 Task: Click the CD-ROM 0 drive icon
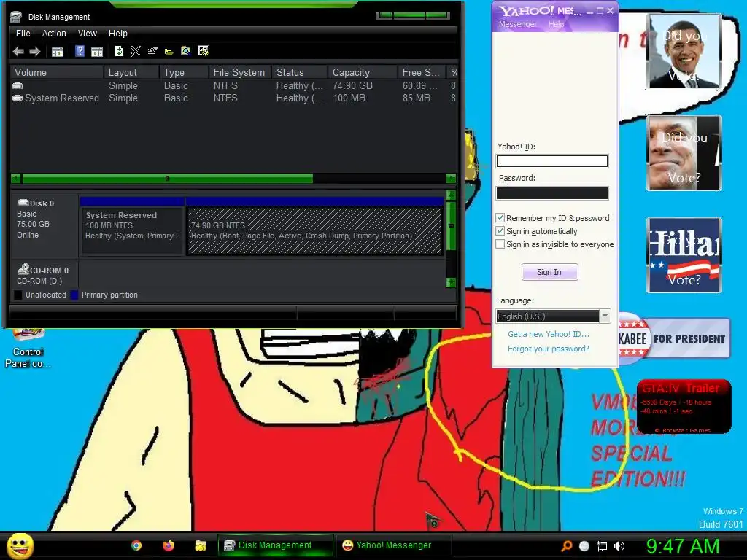[x=23, y=270]
